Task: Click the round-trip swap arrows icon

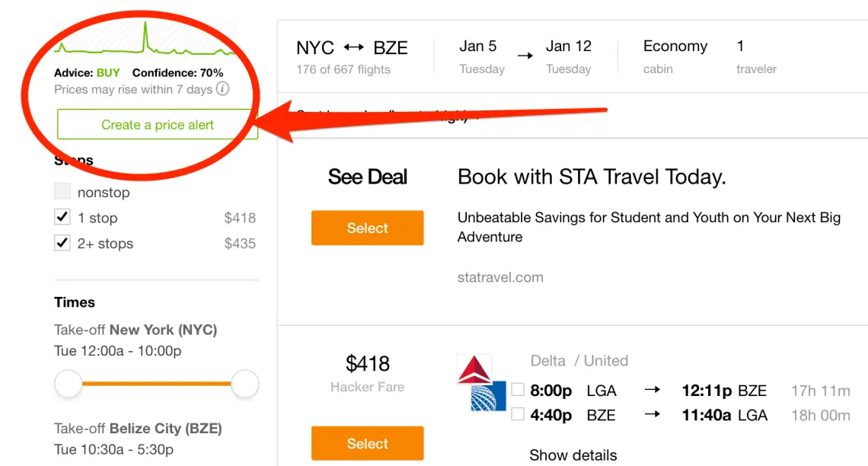Action: click(x=354, y=48)
